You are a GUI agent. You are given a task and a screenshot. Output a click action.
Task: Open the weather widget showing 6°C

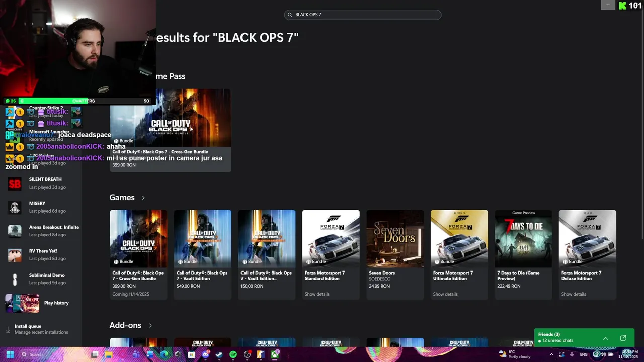514,354
